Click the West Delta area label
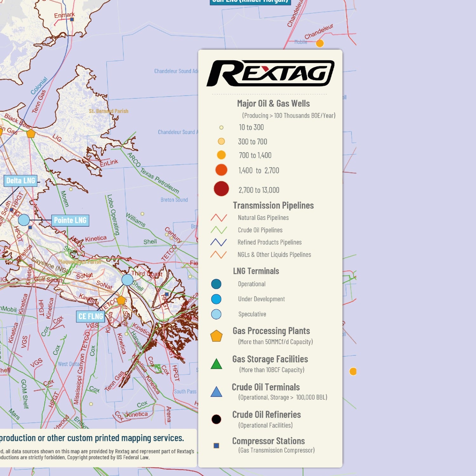 click(x=69, y=364)
